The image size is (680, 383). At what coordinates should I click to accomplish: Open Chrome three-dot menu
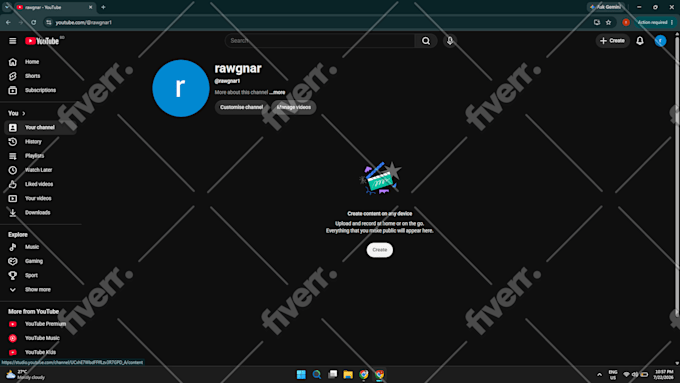(672, 23)
